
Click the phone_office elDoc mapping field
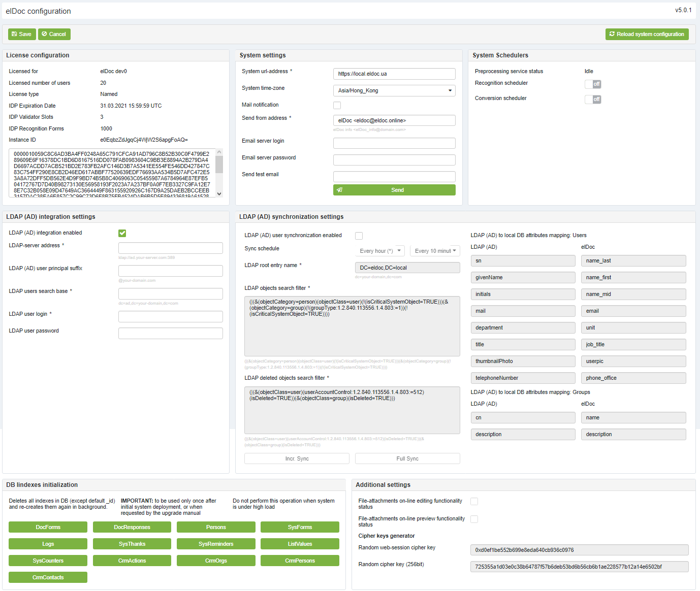633,378
